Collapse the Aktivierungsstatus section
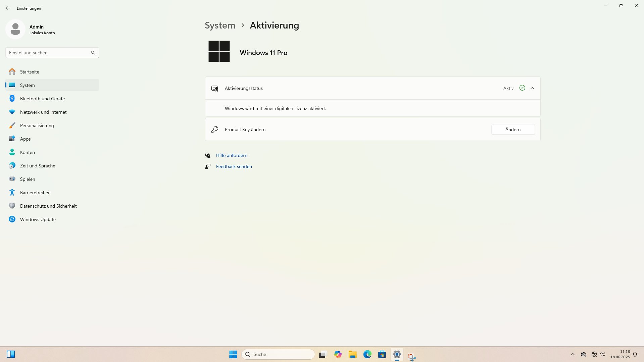644x362 pixels. click(x=532, y=88)
